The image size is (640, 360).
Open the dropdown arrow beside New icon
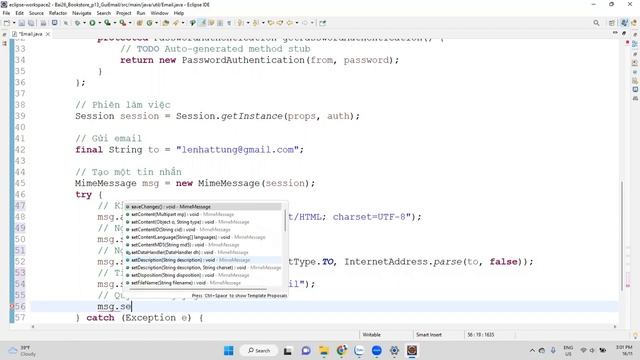[x=13, y=23]
